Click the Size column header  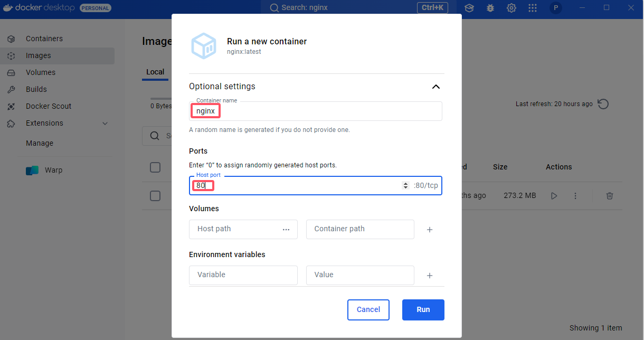(x=500, y=167)
